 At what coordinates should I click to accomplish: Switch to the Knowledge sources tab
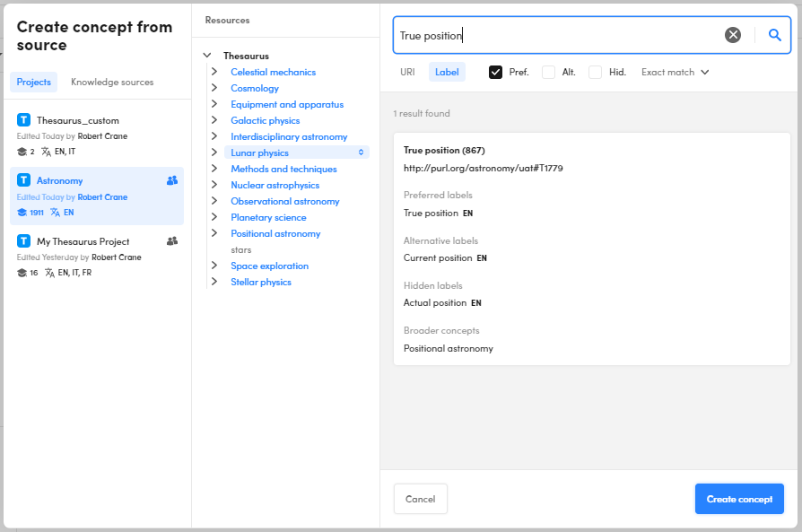[x=112, y=82]
